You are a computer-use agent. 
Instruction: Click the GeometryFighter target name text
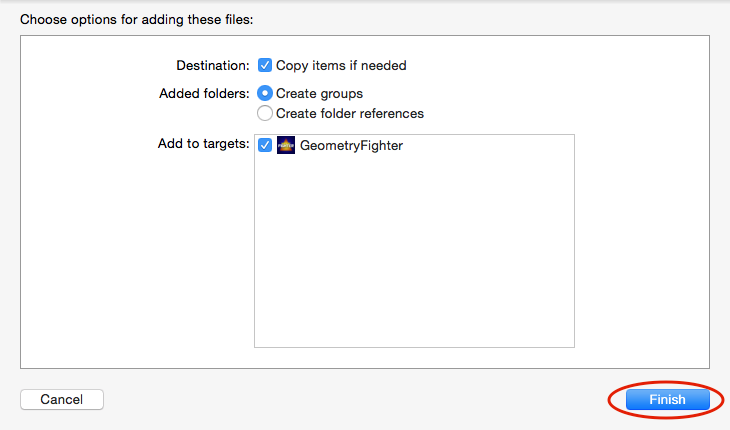351,145
